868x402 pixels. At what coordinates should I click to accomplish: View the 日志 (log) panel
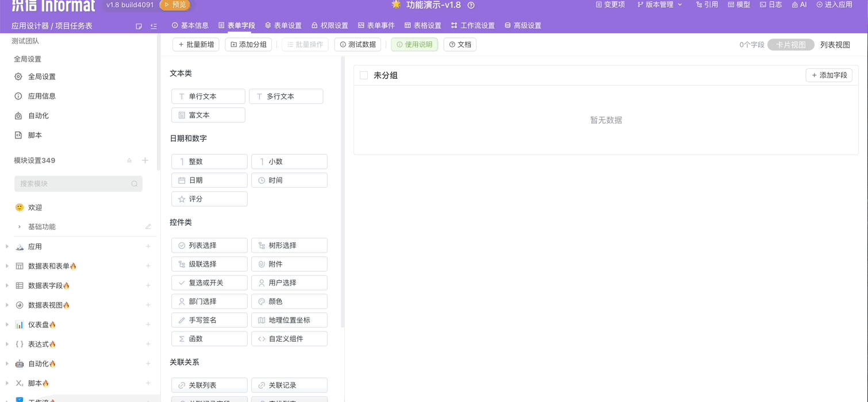pyautogui.click(x=770, y=6)
